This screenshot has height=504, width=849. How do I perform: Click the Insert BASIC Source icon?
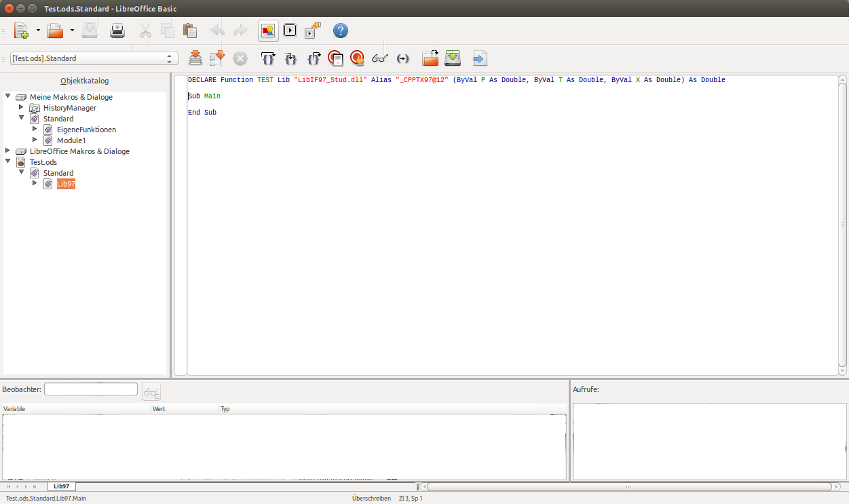click(430, 58)
